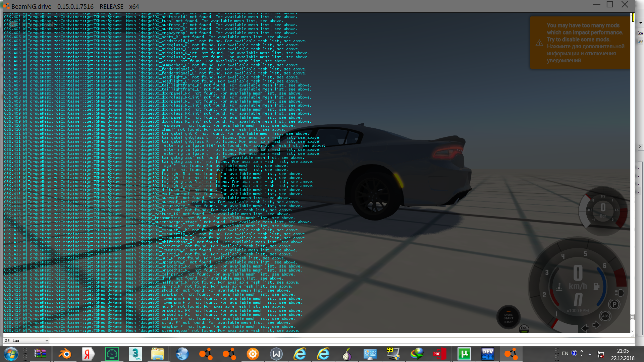Click the EN language indicator
Screen dimensions: 644x362
(x=565, y=353)
